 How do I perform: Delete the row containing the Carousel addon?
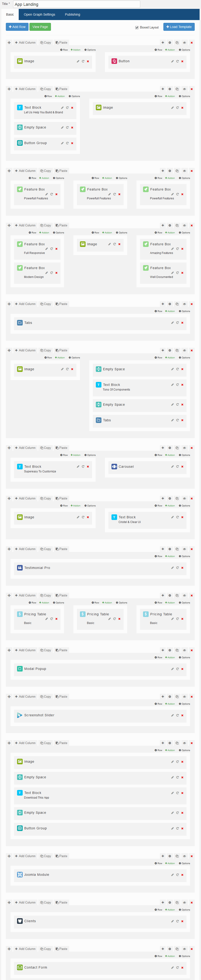click(192, 448)
